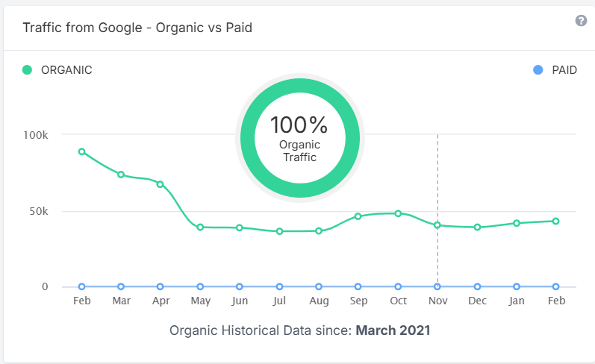Select the Sep organic data point
This screenshot has height=364, width=595.
[358, 216]
